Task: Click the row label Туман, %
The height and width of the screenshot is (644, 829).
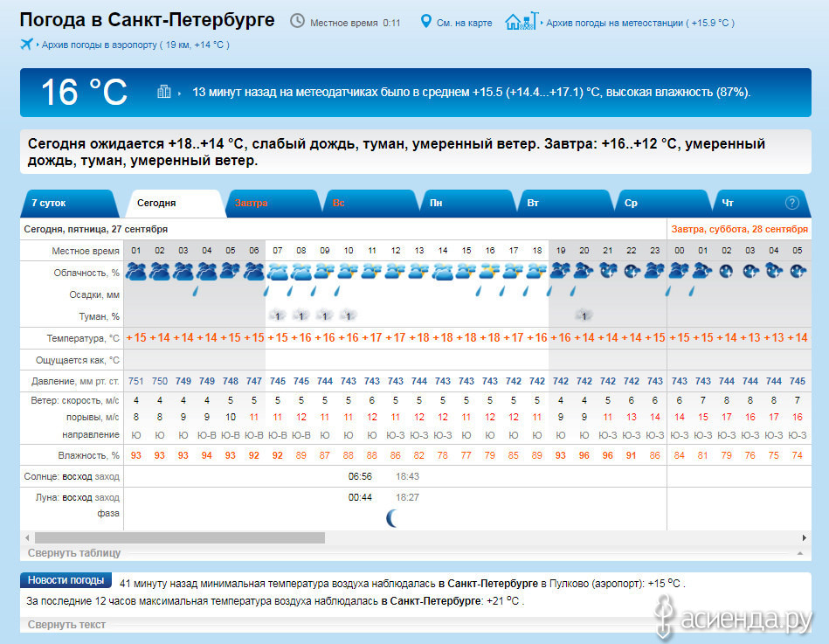Action: [x=99, y=316]
